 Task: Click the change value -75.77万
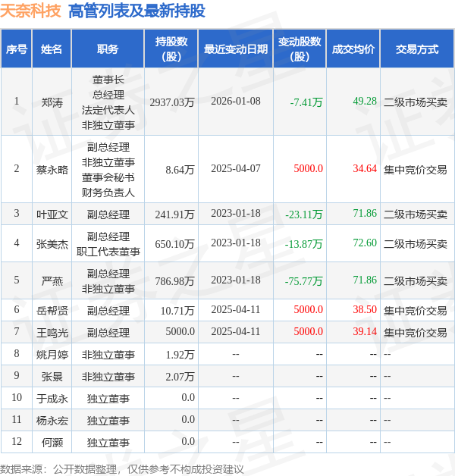(x=304, y=281)
